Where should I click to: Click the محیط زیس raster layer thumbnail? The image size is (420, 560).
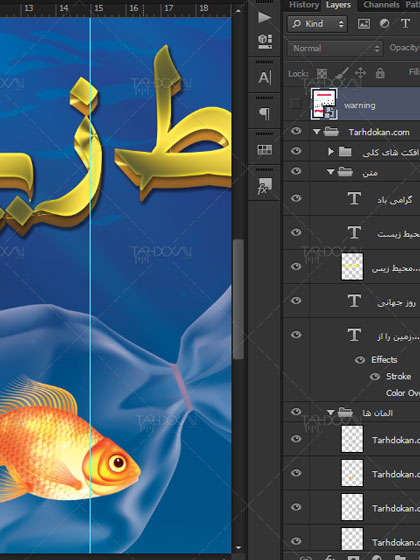pos(352,266)
